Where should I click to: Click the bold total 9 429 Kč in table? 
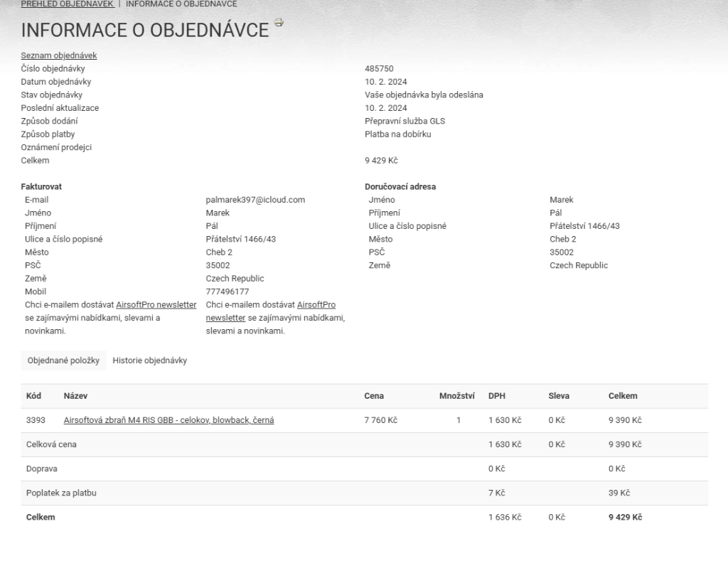[625, 517]
